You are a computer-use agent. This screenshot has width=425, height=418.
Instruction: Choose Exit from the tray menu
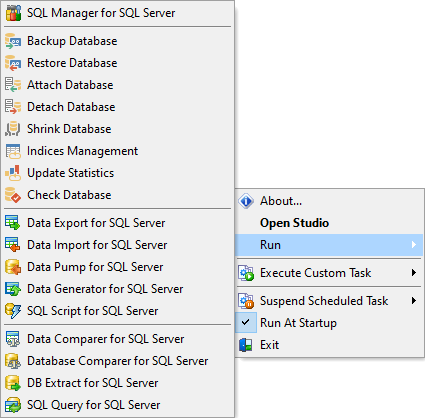[x=329, y=345]
